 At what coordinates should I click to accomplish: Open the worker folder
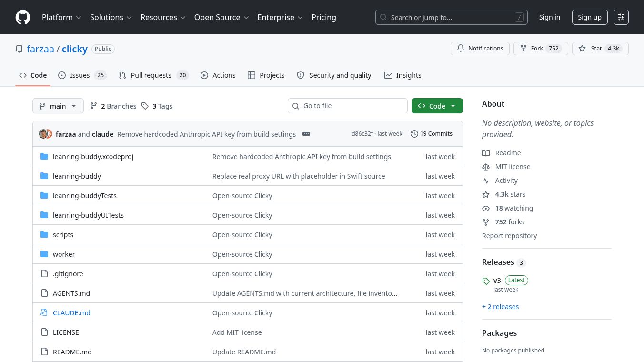click(64, 254)
